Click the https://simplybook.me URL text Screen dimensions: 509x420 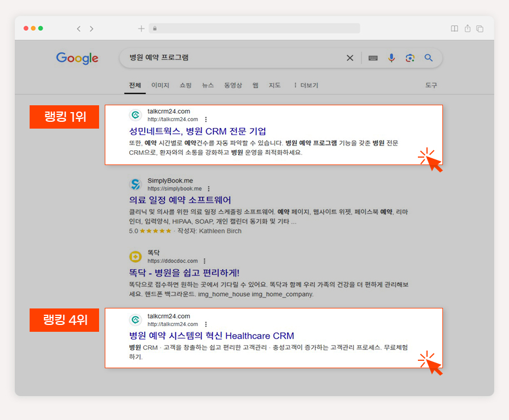[175, 188]
